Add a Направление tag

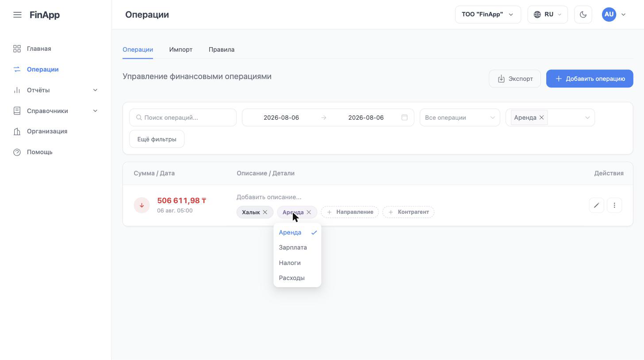coord(350,212)
